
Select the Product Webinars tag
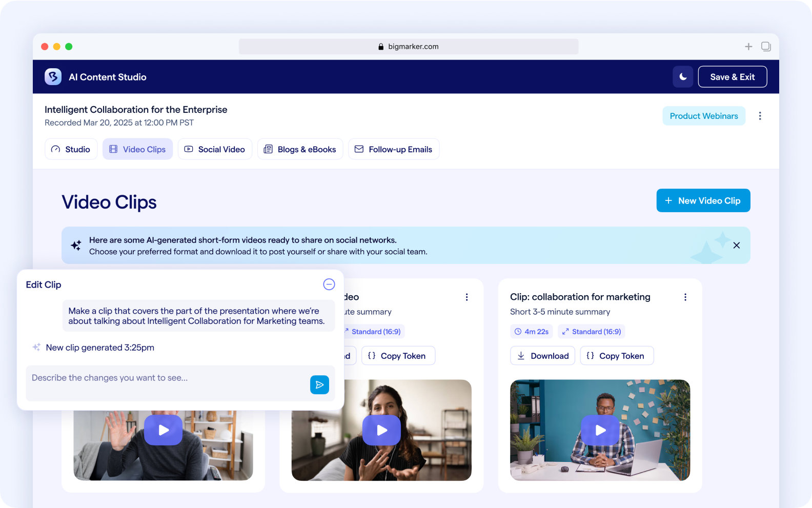click(703, 116)
